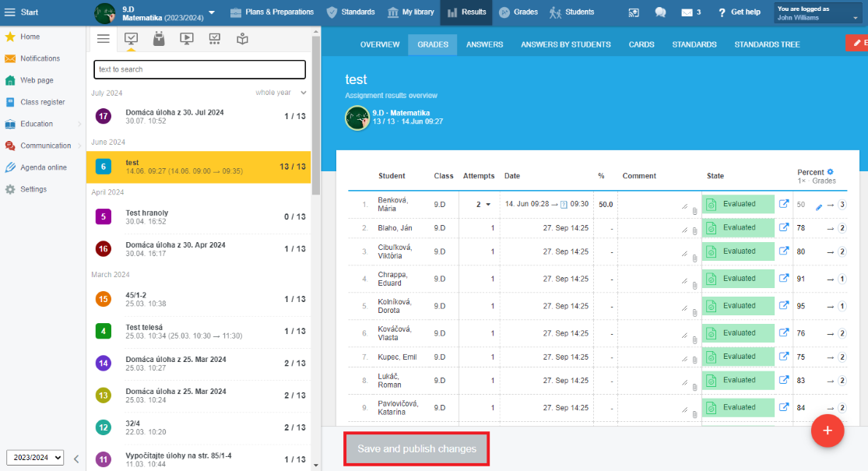
Task: Open the Standards Tree tab
Action: [x=766, y=44]
